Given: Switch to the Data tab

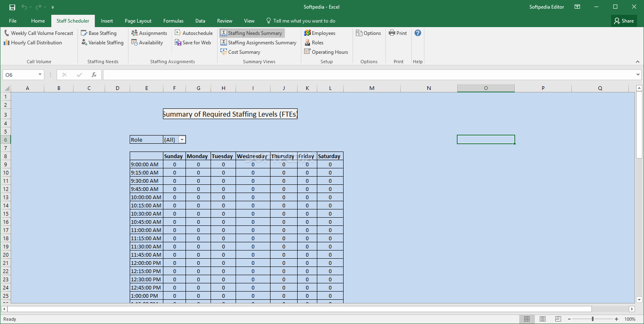Looking at the screenshot, I should 200,21.
